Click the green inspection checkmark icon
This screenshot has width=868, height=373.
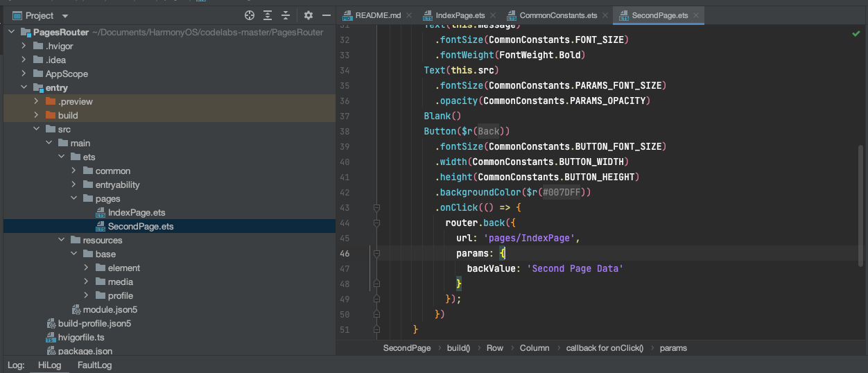[x=856, y=33]
